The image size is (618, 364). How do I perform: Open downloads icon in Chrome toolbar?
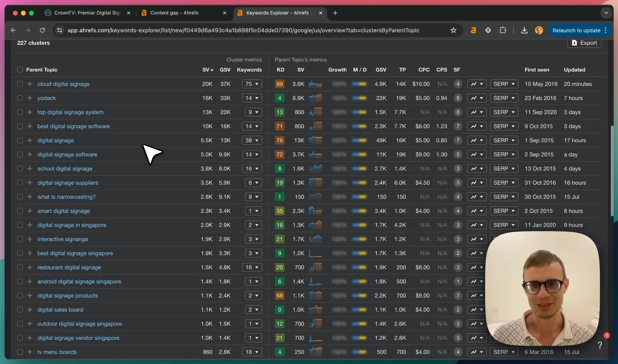pyautogui.click(x=524, y=30)
